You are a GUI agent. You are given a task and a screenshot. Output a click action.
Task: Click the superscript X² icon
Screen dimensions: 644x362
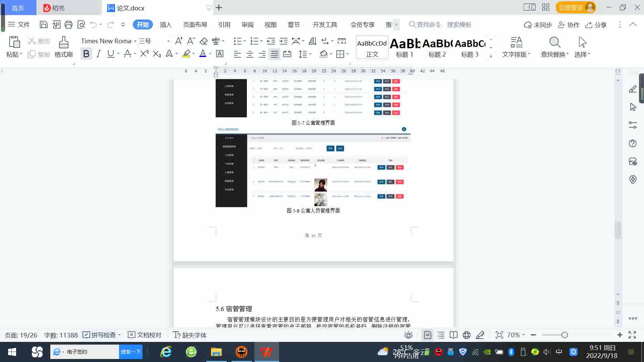(x=144, y=54)
